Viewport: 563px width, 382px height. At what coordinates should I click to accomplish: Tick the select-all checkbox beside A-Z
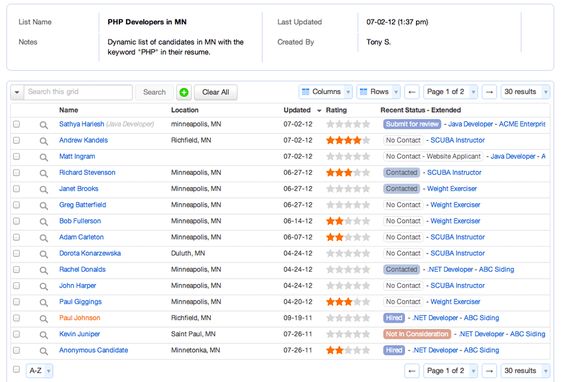(17, 369)
